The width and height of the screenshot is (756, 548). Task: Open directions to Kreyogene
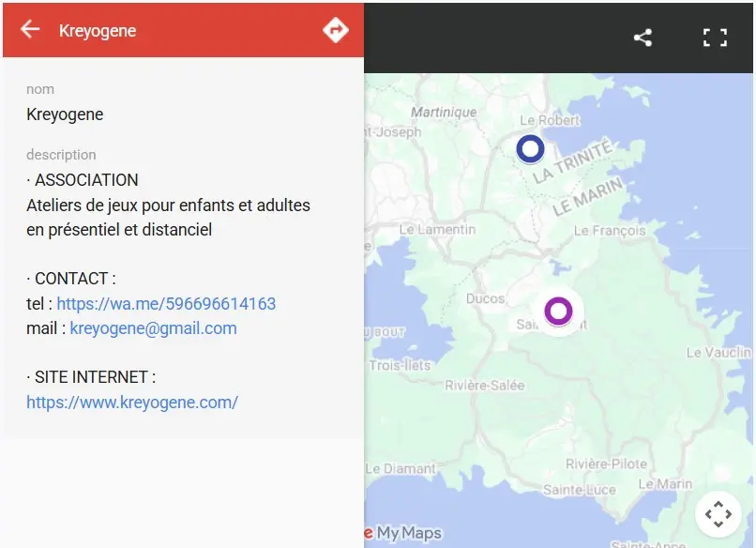pyautogui.click(x=336, y=30)
